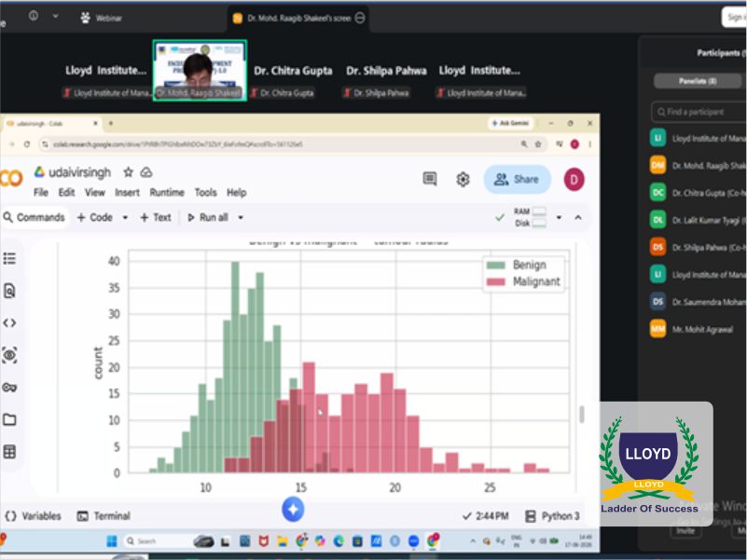Close the udaivirsingh Colab tab

(95, 123)
